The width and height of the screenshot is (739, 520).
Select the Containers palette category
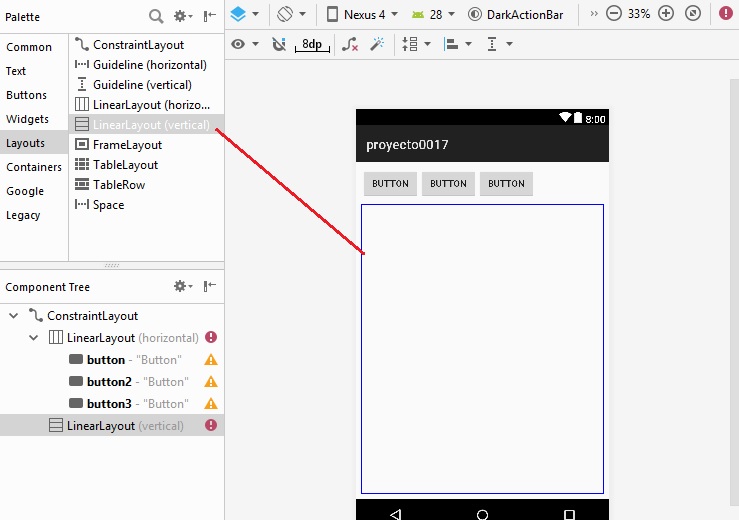[x=33, y=167]
